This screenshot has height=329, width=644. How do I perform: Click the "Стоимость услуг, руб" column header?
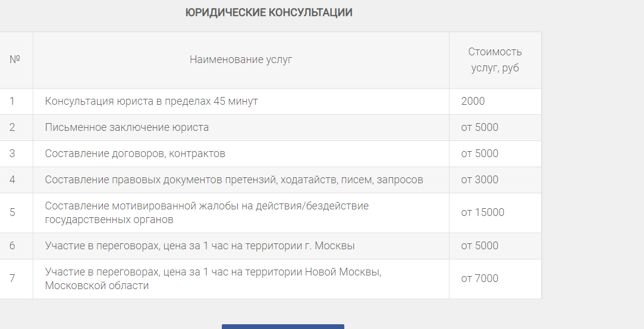[x=495, y=59]
